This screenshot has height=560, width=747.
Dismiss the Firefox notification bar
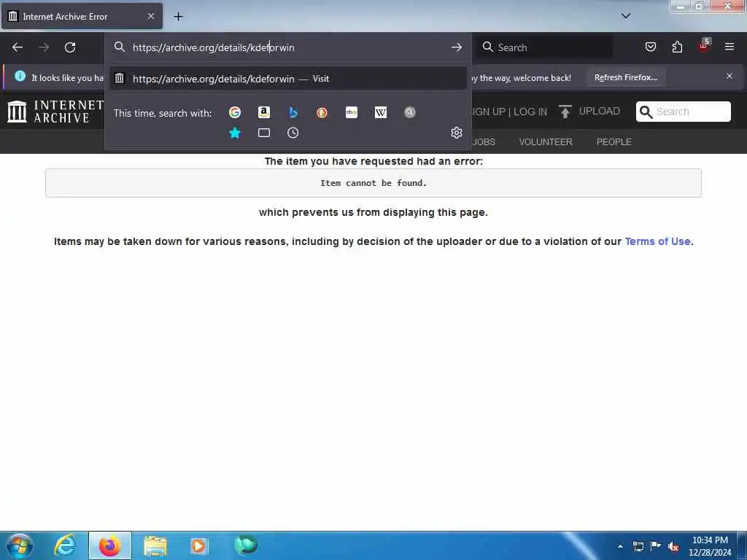[729, 76]
